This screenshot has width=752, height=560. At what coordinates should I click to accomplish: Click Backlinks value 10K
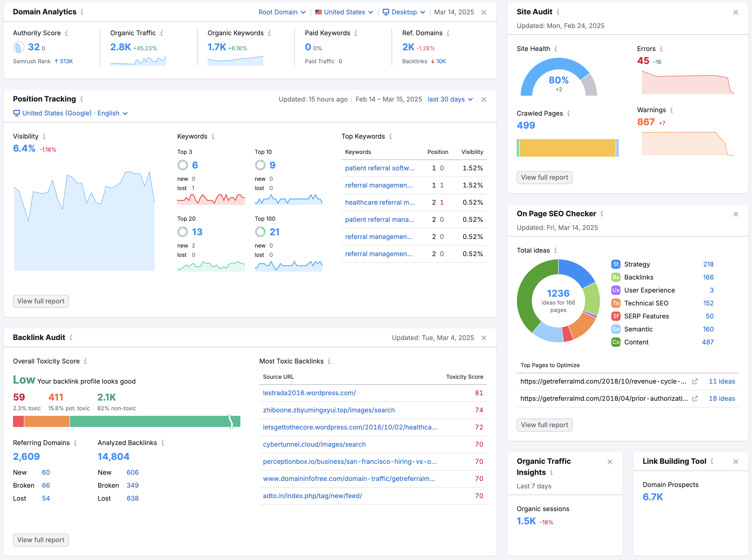(x=441, y=61)
